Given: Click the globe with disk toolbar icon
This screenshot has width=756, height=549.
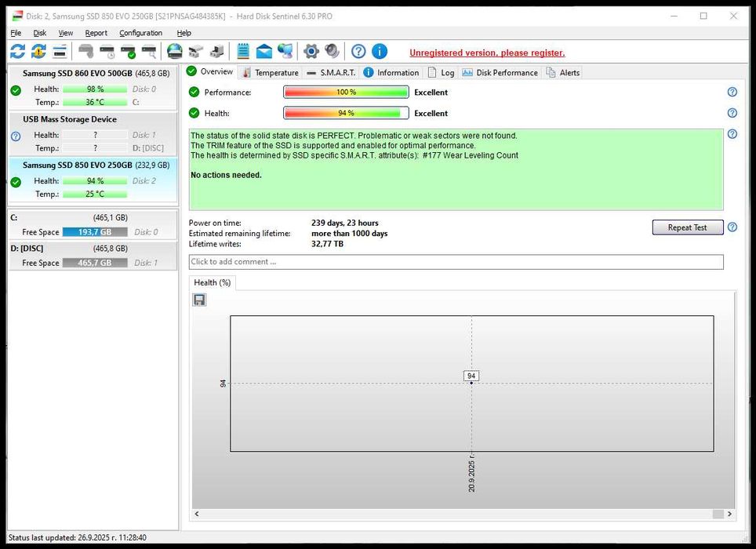Looking at the screenshot, I should click(x=175, y=51).
